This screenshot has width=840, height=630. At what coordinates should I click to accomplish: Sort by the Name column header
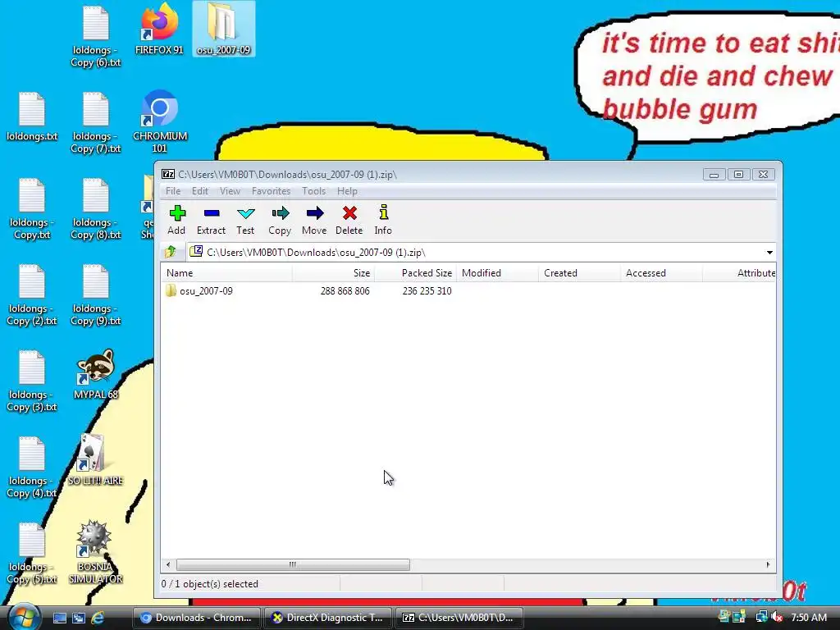[x=226, y=273]
